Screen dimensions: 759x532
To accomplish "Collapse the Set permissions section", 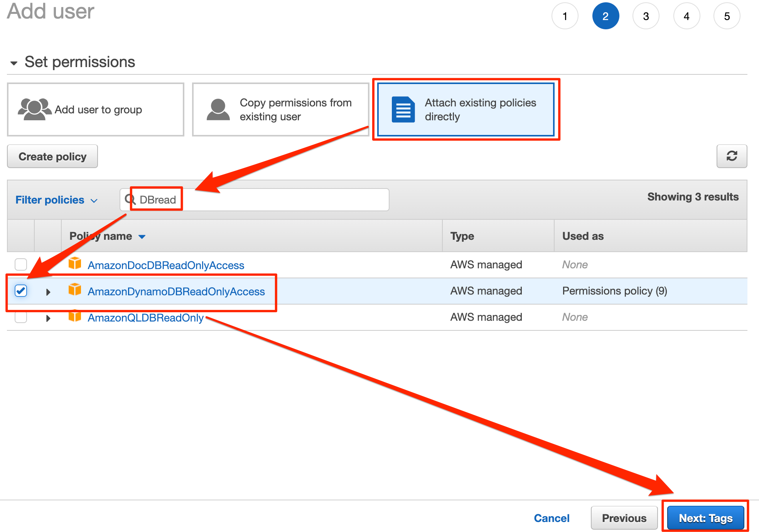I will (14, 63).
